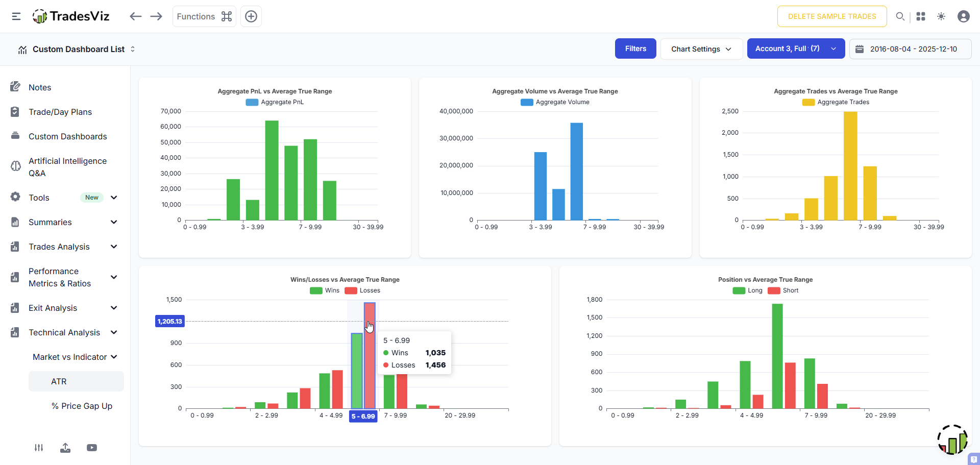Toggle the Long legend series
This screenshot has height=465, width=980.
[x=748, y=290]
